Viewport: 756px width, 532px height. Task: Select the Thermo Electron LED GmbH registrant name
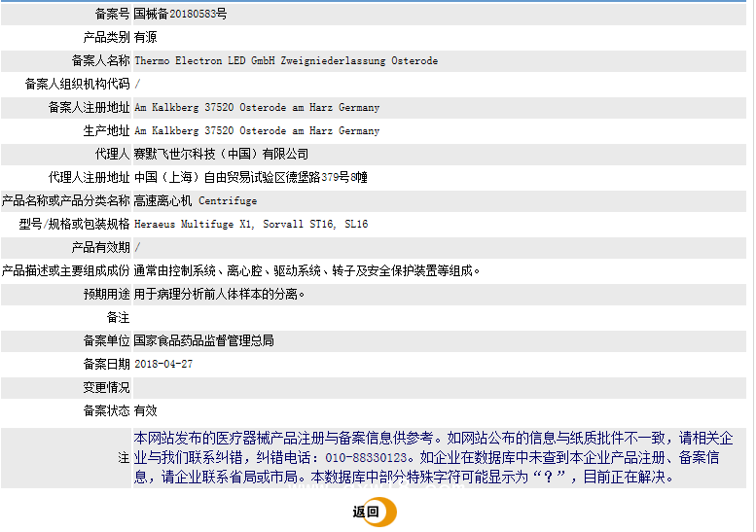(286, 60)
